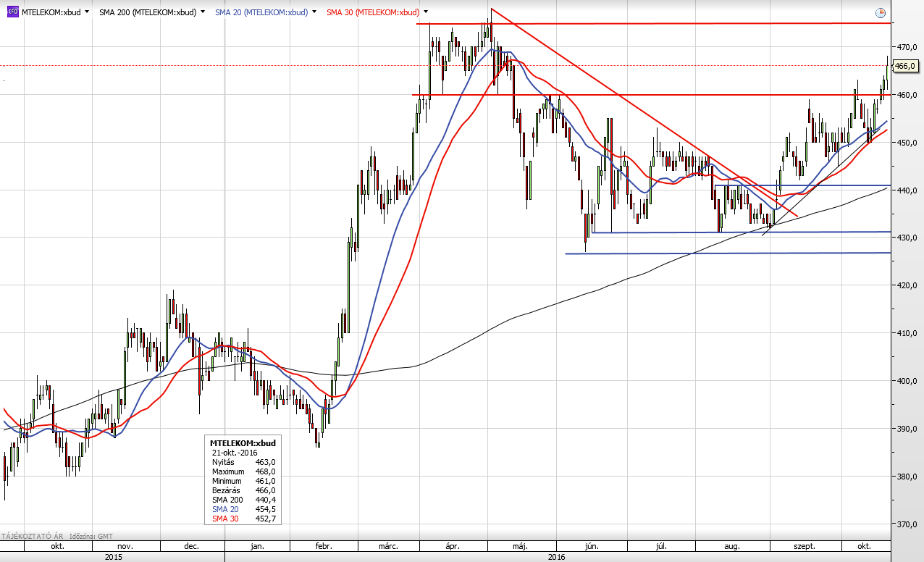
Task: Click the 2015 year label on time axis
Action: pos(113,557)
